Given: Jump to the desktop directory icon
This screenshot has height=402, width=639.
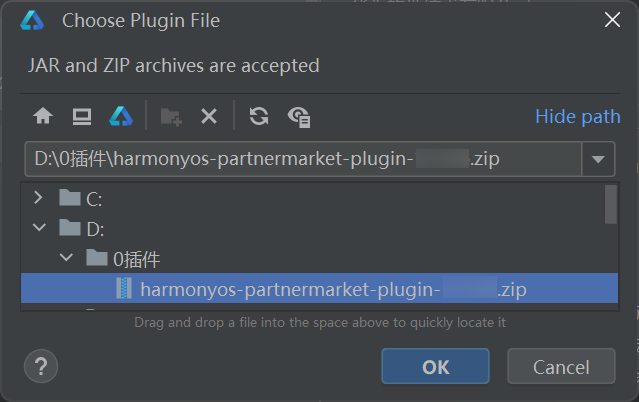Looking at the screenshot, I should [81, 116].
